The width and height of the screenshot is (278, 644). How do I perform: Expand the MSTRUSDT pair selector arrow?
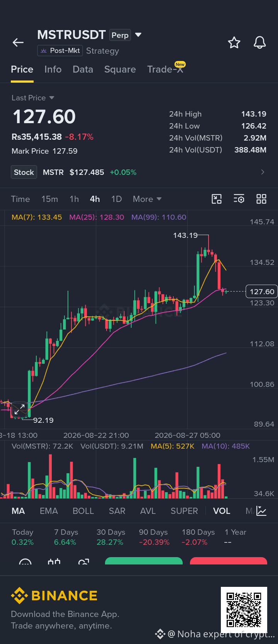138,35
